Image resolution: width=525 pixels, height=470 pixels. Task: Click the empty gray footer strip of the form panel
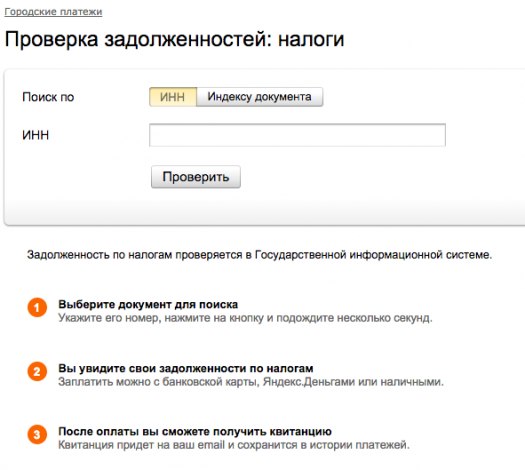(265, 212)
